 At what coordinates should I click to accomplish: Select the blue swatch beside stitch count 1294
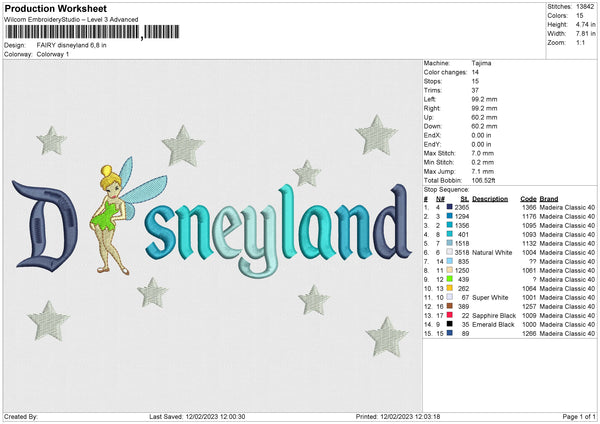coord(449,216)
